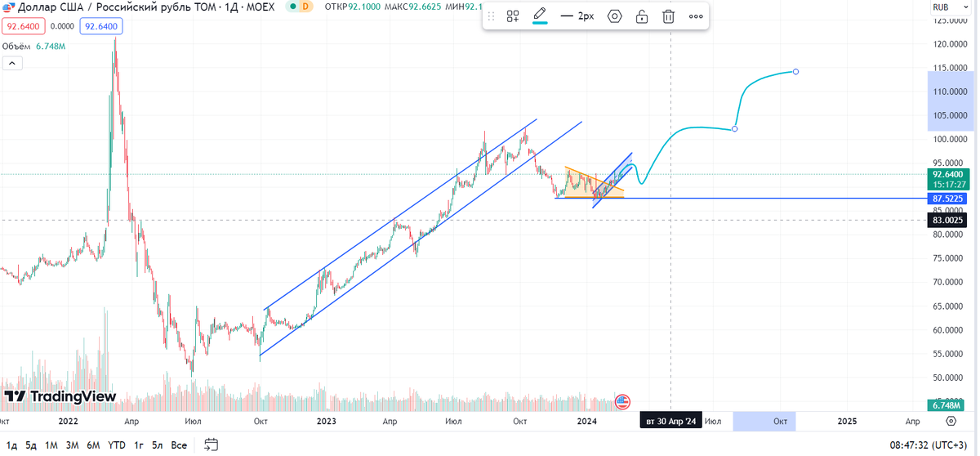Viewport: 980px width, 456px height.
Task: Set range to 3М
Action: click(72, 445)
